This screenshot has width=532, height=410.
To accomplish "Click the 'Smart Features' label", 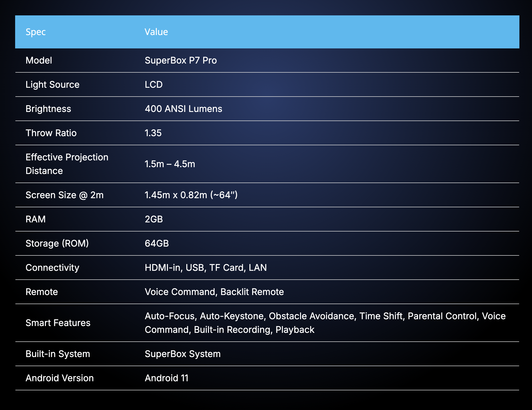I will [58, 323].
